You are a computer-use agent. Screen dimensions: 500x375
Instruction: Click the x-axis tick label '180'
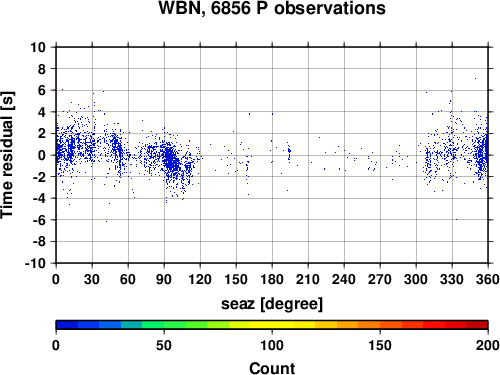[272, 279]
